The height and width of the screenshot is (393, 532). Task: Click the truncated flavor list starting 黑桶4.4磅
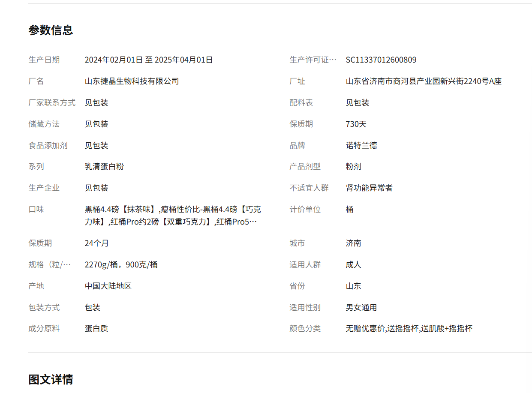(x=173, y=216)
